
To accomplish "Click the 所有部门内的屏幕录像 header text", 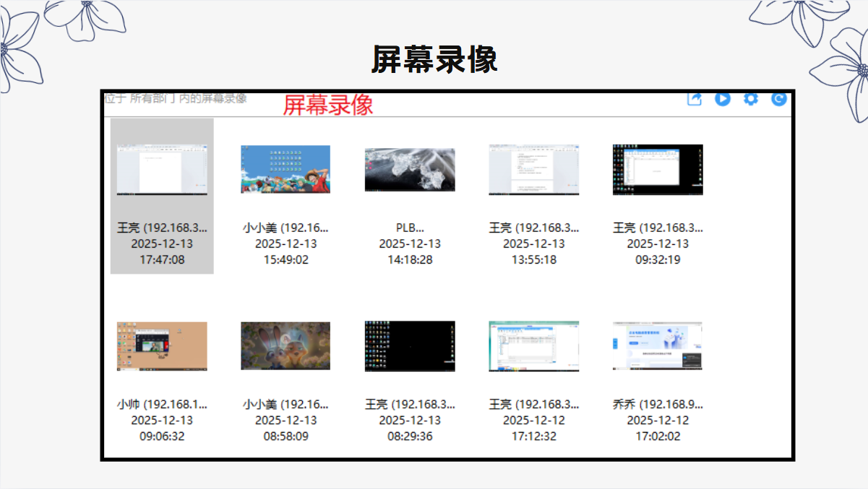I will pos(176,98).
